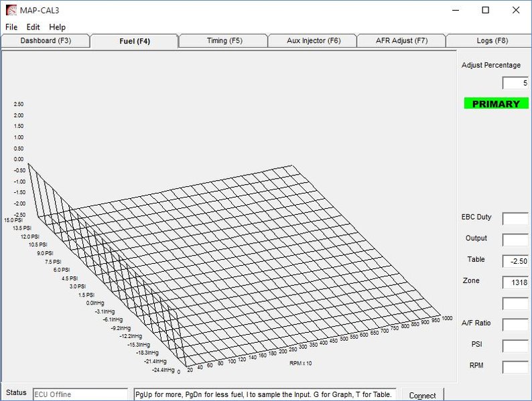The image size is (532, 401).
Task: Click the '0.0InHg' axis label
Action: [x=95, y=303]
